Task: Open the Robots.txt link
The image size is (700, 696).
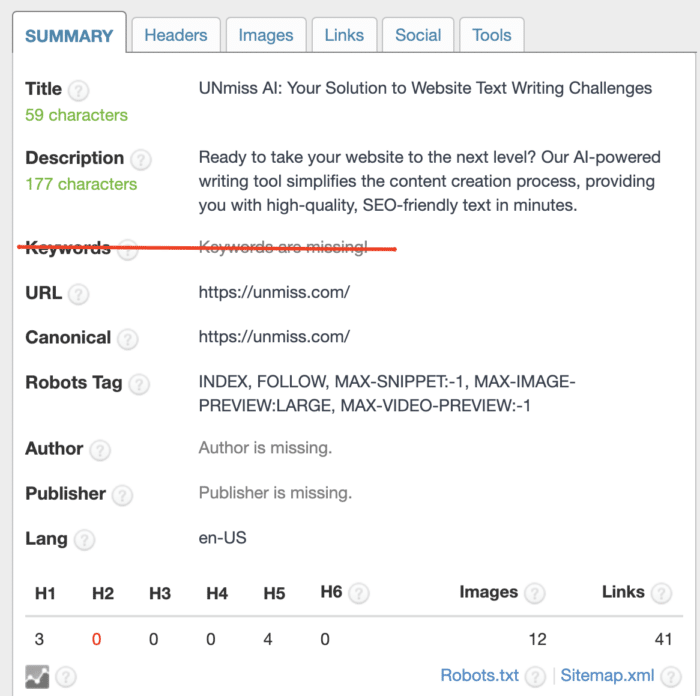Action: pos(479,675)
